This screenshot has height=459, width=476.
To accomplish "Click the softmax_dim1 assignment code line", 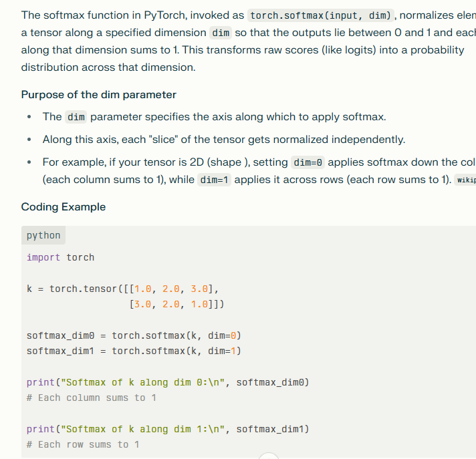I will point(134,351).
